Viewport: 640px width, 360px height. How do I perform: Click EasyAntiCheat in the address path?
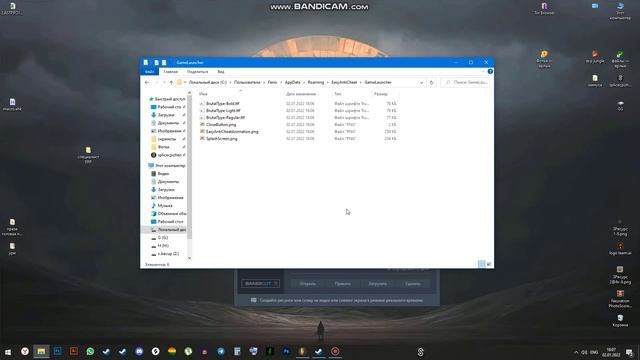coord(344,82)
